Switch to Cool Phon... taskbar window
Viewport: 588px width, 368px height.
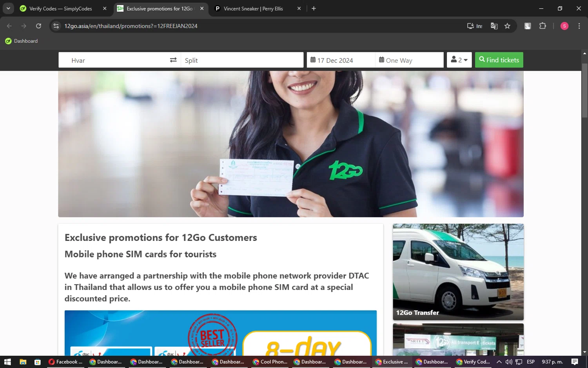point(270,362)
